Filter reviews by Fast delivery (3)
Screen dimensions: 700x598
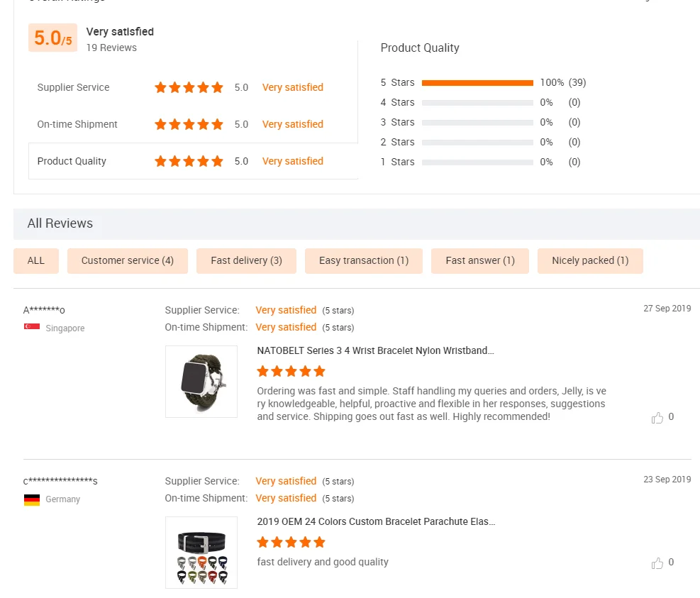246,260
